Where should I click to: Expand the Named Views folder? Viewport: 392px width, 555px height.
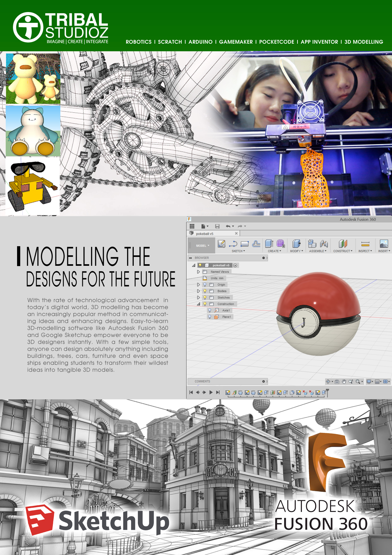(199, 272)
